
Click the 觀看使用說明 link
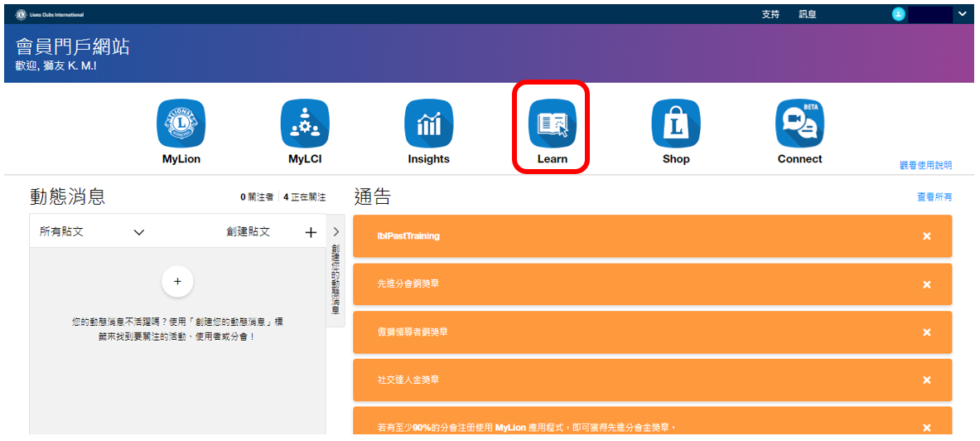point(925,165)
